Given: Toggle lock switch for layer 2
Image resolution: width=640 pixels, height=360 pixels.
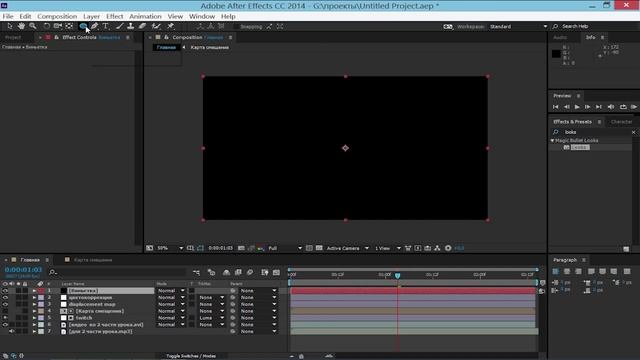Looking at the screenshot, I should (x=25, y=298).
